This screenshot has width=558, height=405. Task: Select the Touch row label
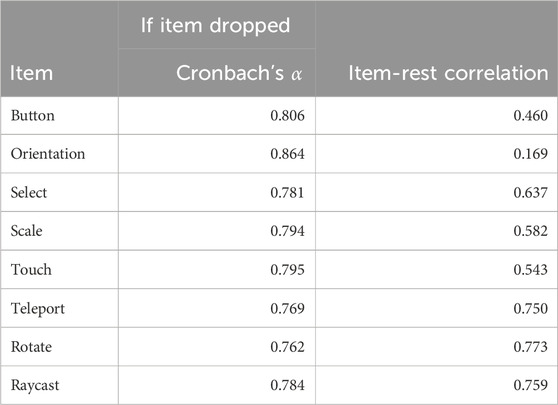31,269
